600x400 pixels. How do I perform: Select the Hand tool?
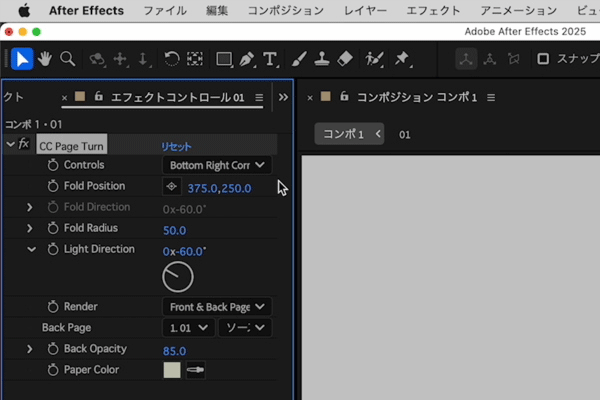(x=45, y=59)
